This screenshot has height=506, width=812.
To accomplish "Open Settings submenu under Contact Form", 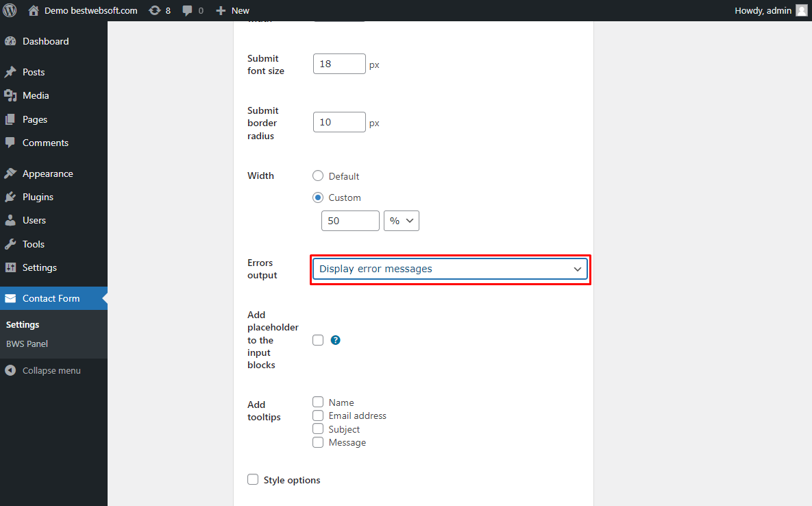I will tap(23, 325).
